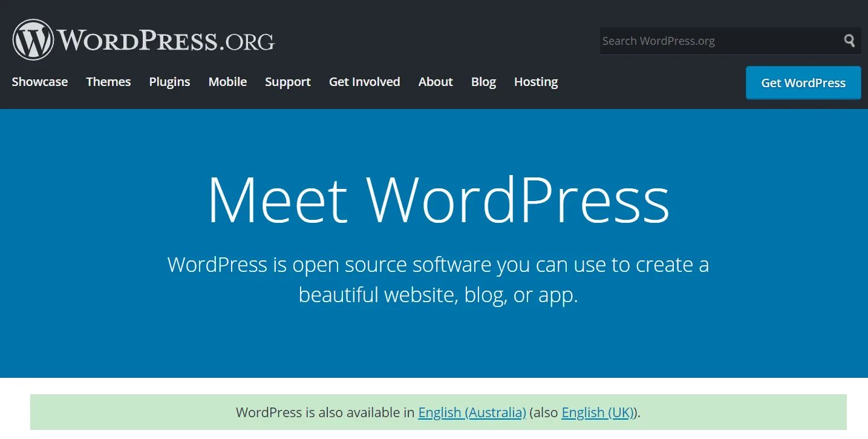The image size is (868, 439).
Task: Click the Get WordPress button
Action: click(803, 83)
